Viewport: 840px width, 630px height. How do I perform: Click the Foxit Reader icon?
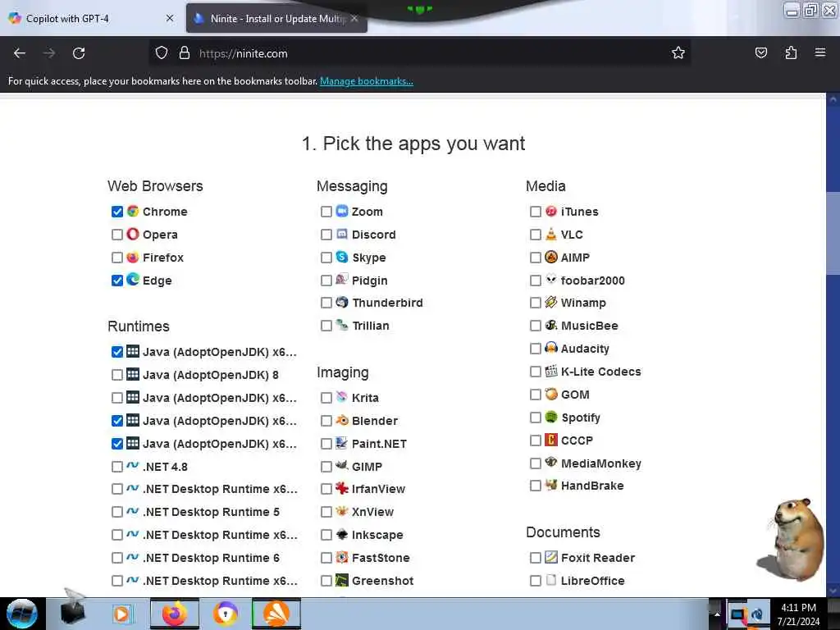(550, 557)
